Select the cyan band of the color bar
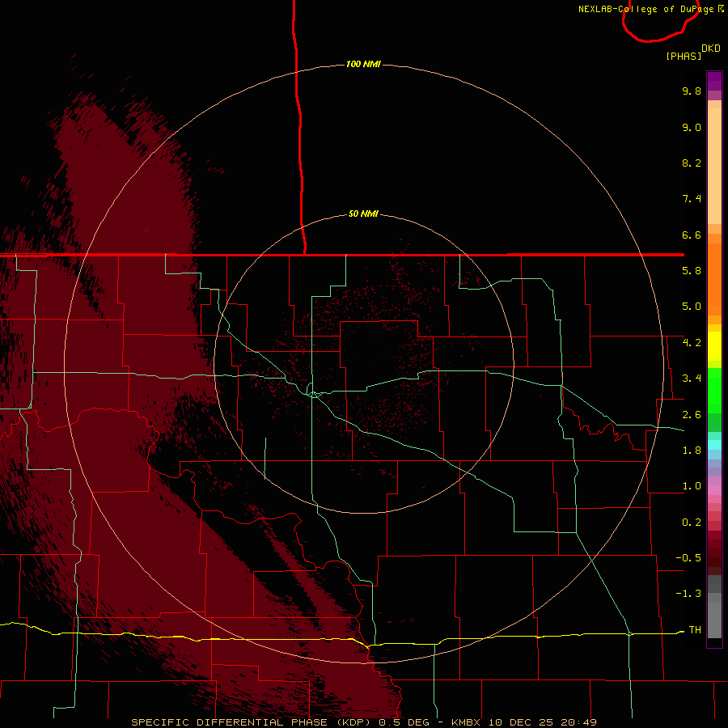Screen dimensions: 728x728 click(714, 444)
